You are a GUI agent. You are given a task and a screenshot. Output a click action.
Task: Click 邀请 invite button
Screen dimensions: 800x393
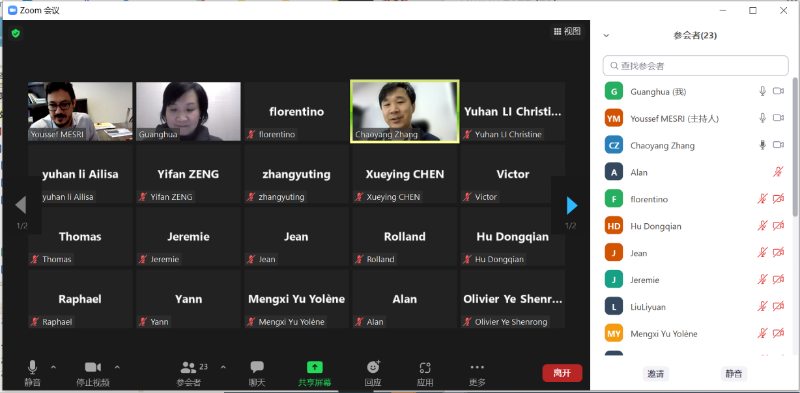pyautogui.click(x=656, y=374)
